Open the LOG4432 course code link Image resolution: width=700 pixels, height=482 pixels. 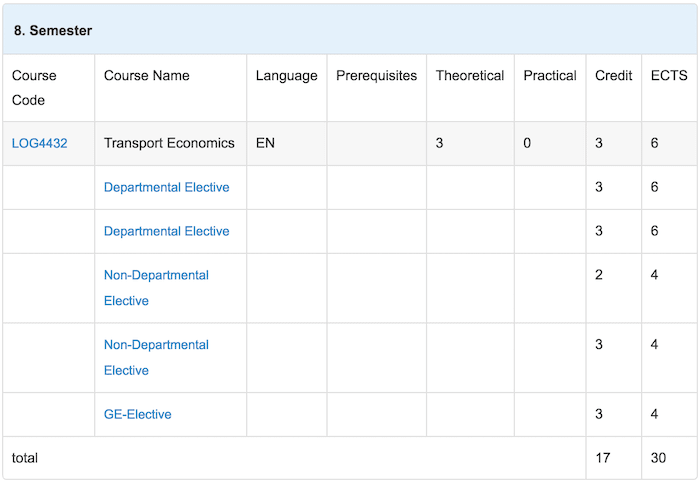click(39, 143)
